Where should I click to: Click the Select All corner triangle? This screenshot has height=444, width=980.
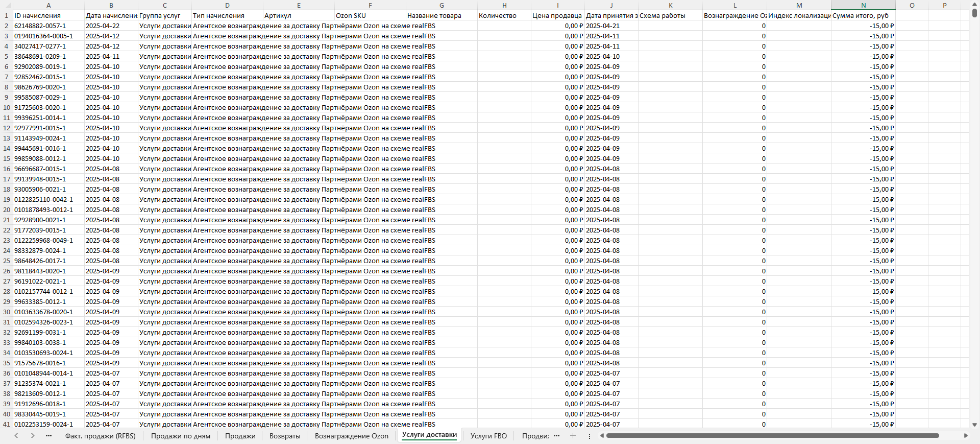click(6, 5)
